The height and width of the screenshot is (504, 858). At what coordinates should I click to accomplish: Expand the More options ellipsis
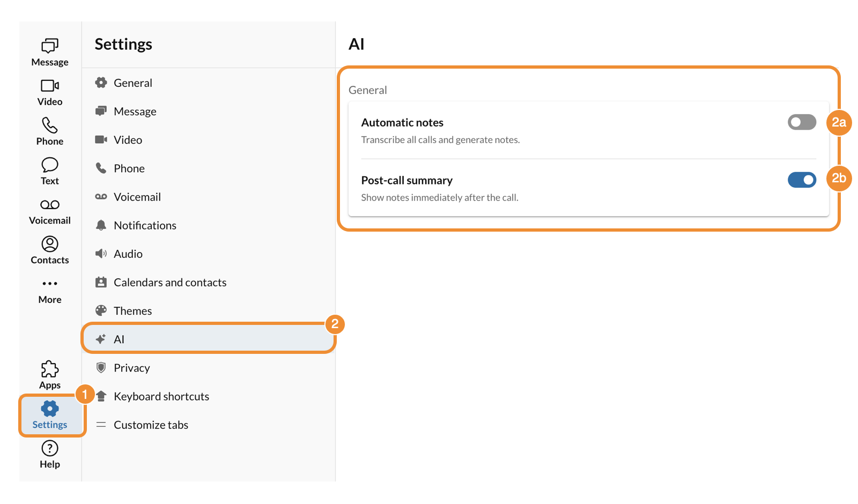tap(50, 284)
